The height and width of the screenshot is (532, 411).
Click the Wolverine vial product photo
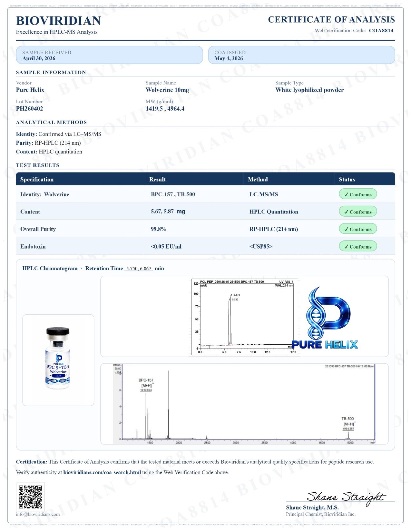click(58, 358)
